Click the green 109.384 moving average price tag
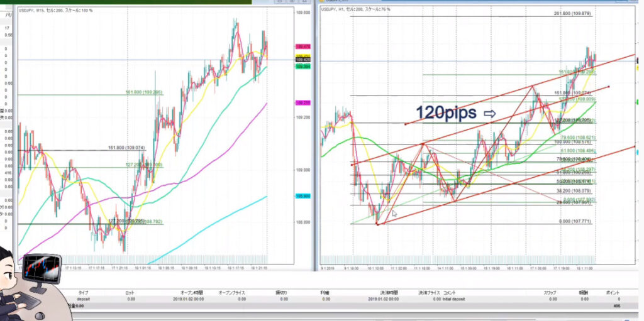The image size is (644, 321). (x=303, y=66)
